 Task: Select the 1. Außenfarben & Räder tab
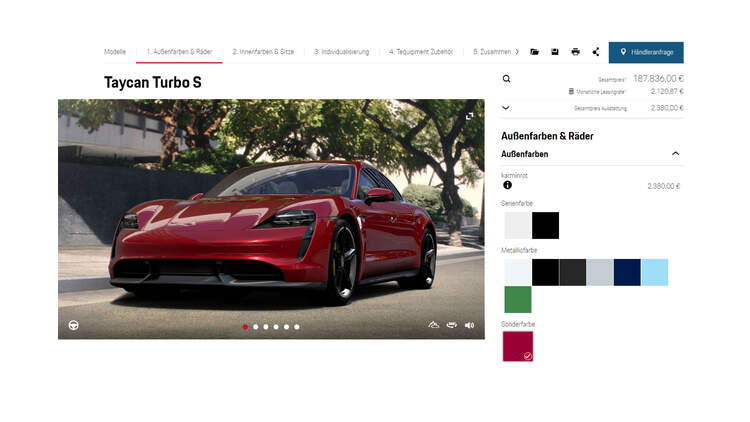179,52
